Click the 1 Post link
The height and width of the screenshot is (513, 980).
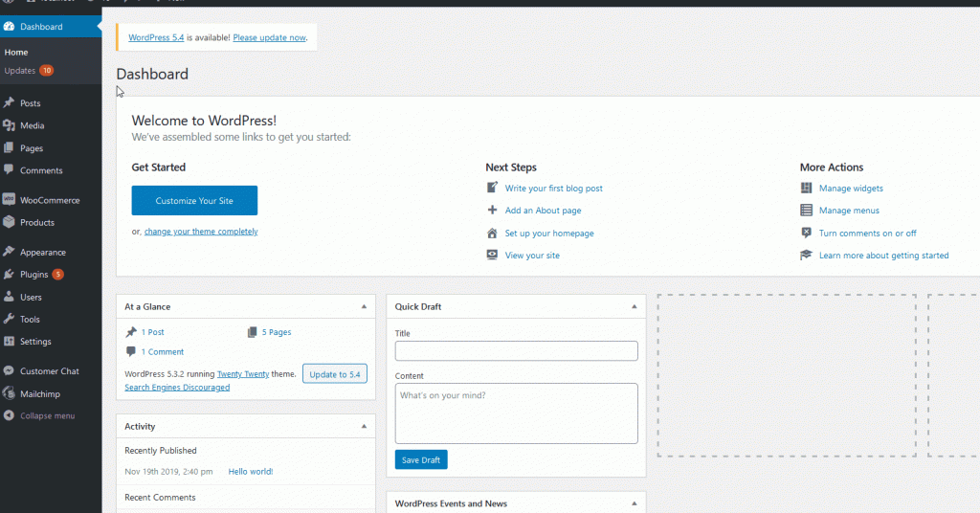coord(152,332)
